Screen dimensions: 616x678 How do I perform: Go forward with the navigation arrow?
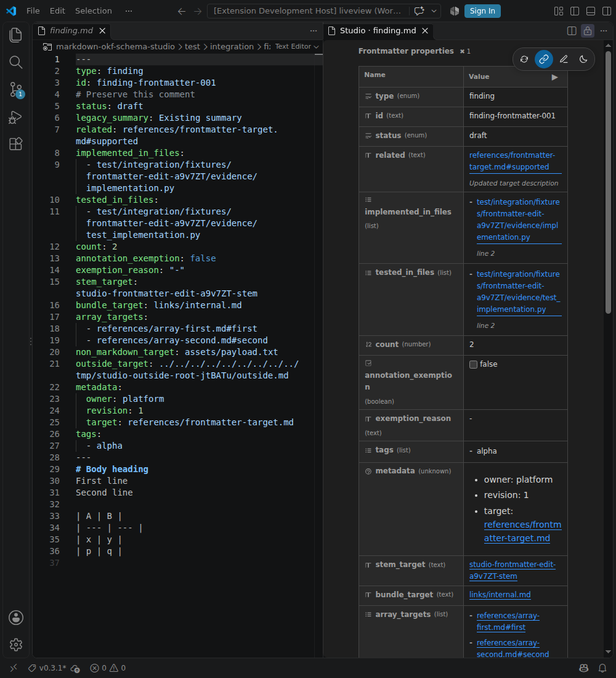[x=198, y=11]
